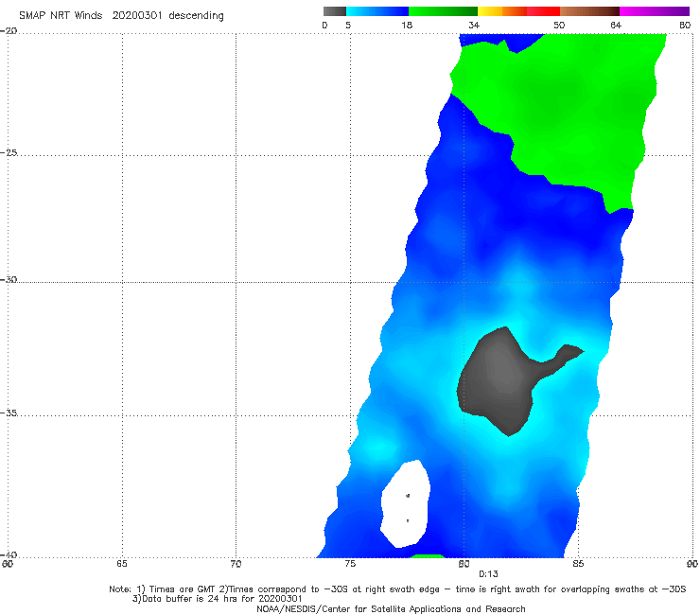Click the blue segment of the color scale
700x615 pixels.
(377, 11)
